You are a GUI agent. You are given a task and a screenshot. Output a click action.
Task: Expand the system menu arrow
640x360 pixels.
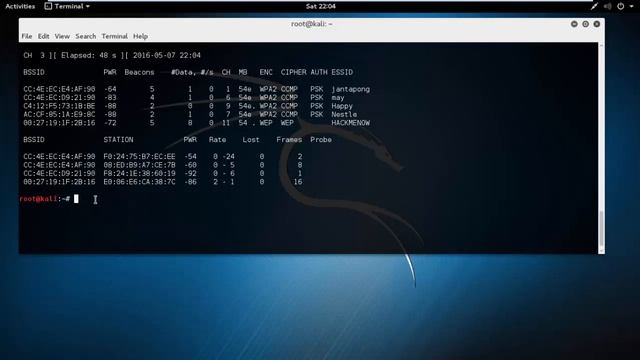631,7
